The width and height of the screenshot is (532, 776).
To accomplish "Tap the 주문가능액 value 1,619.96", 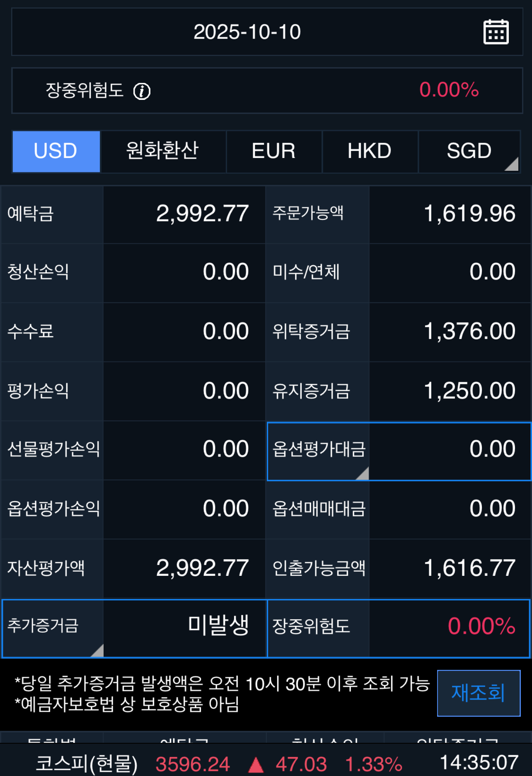I will 469,214.
